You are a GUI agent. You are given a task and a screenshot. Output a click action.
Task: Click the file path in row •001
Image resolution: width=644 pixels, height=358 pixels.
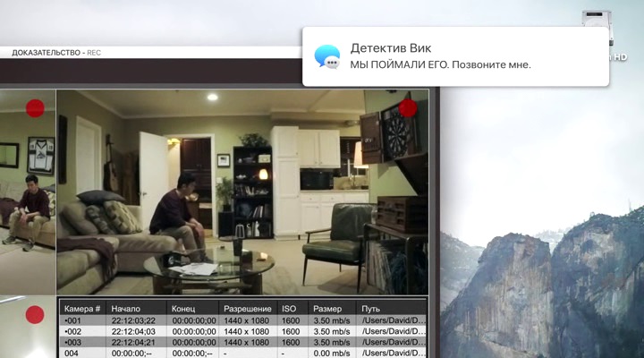click(394, 320)
